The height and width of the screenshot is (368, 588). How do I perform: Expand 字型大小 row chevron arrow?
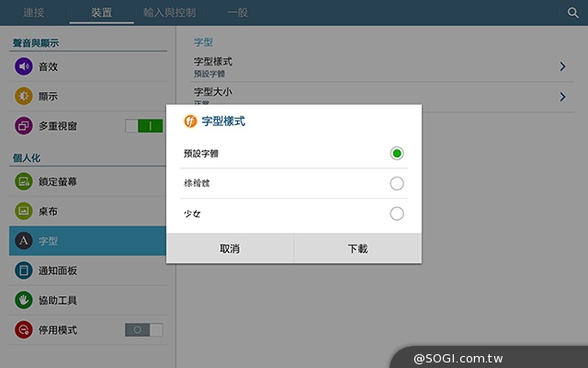(562, 97)
